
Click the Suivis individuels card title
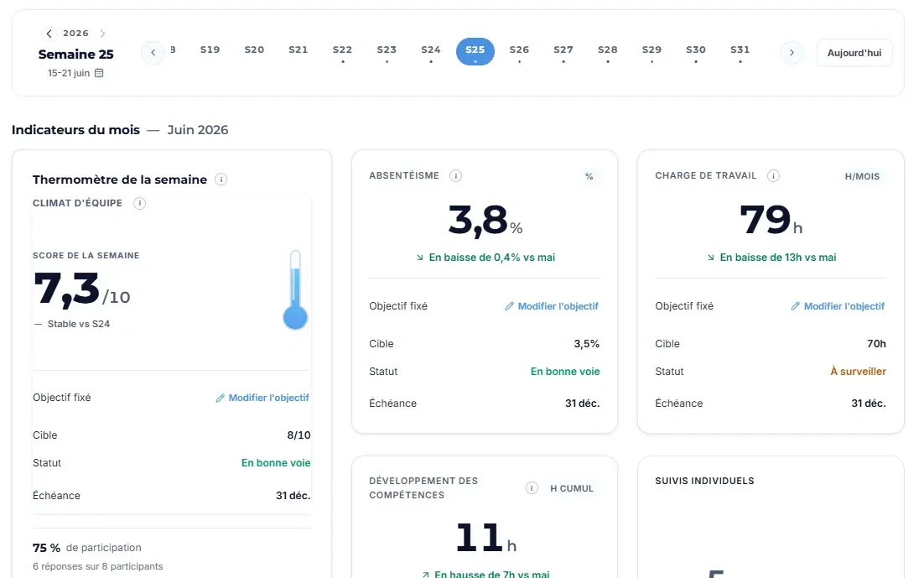click(704, 481)
